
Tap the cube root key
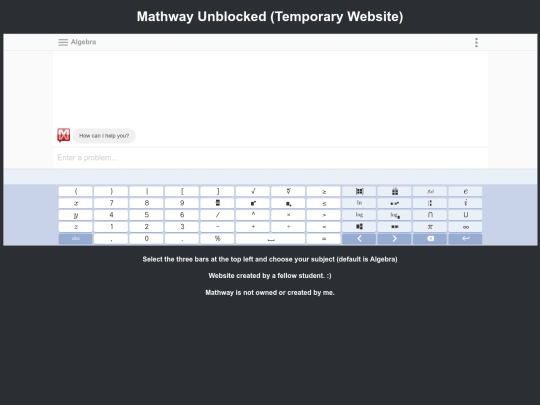(x=288, y=191)
